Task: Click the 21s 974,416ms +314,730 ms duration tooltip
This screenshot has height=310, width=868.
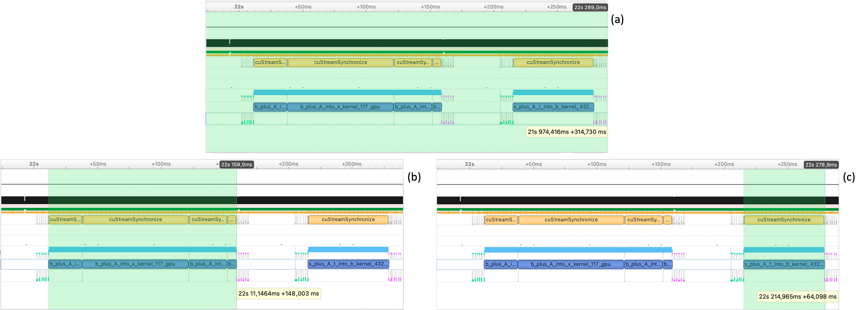Action: tap(567, 132)
